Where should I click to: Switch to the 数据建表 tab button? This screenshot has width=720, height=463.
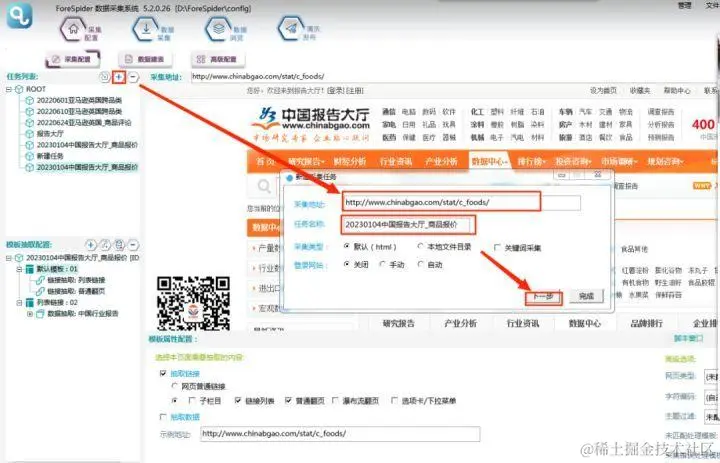pos(146,59)
